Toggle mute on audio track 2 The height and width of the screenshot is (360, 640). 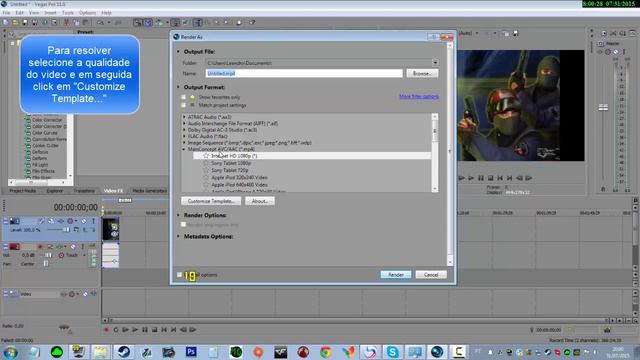(73, 247)
